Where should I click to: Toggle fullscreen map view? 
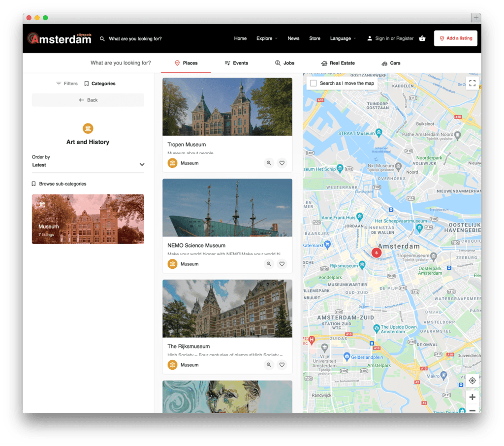click(472, 83)
